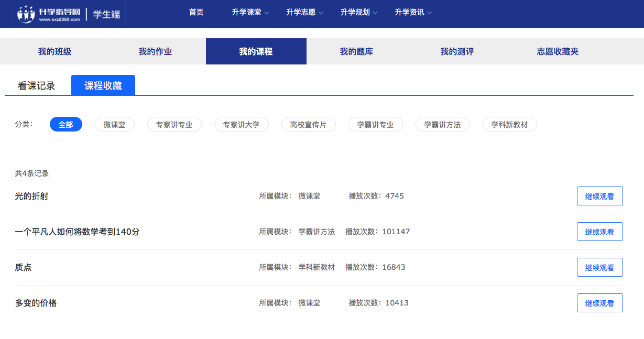644x339 pixels.
Task: Click the 升学指导网 logo icon
Action: pyautogui.click(x=26, y=14)
